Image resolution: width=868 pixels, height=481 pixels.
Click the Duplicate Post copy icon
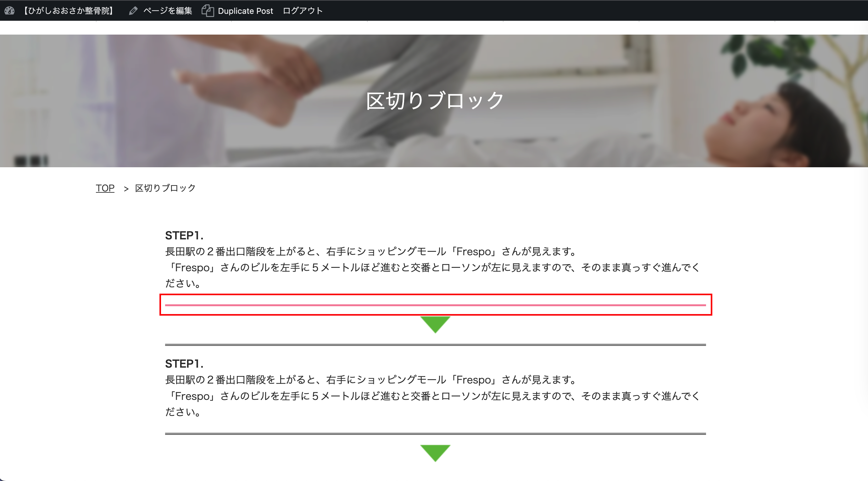pyautogui.click(x=208, y=11)
